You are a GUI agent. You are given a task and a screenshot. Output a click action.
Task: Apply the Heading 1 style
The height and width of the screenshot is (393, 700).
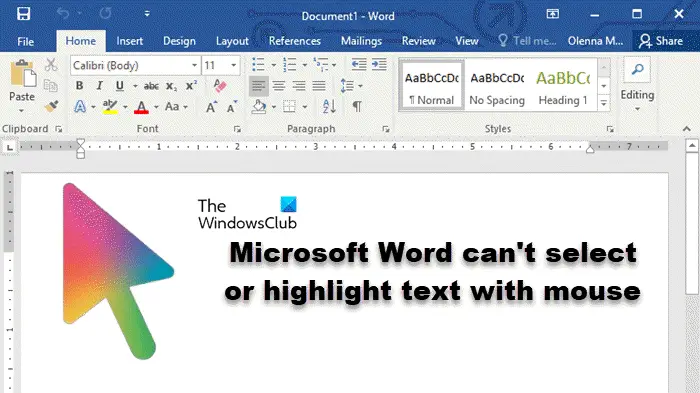563,86
